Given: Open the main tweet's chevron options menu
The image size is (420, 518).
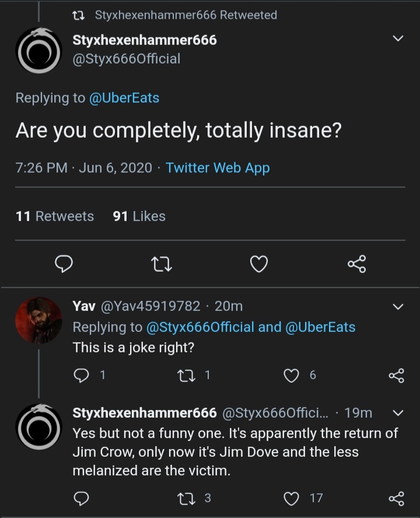Looking at the screenshot, I should click(x=398, y=38).
